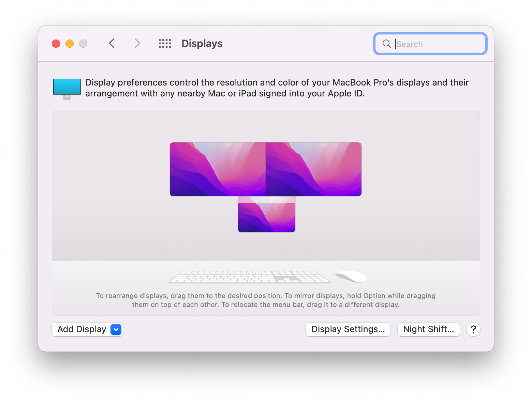This screenshot has width=532, height=402.
Task: Open help with the question mark button
Action: [473, 329]
